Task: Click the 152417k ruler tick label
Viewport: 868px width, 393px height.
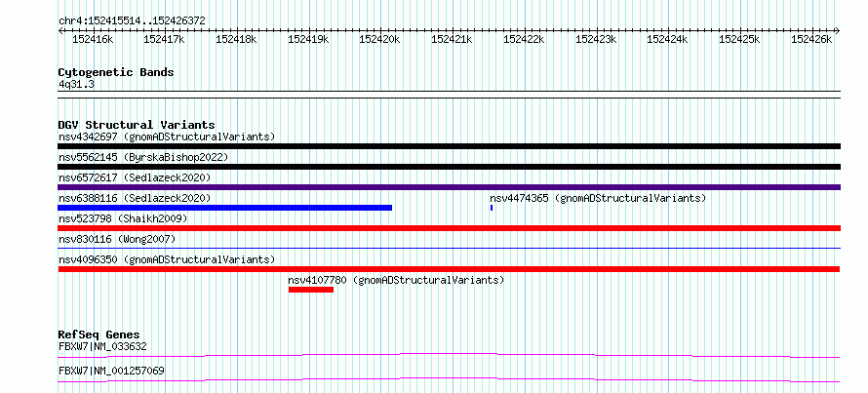Action: tap(164, 39)
